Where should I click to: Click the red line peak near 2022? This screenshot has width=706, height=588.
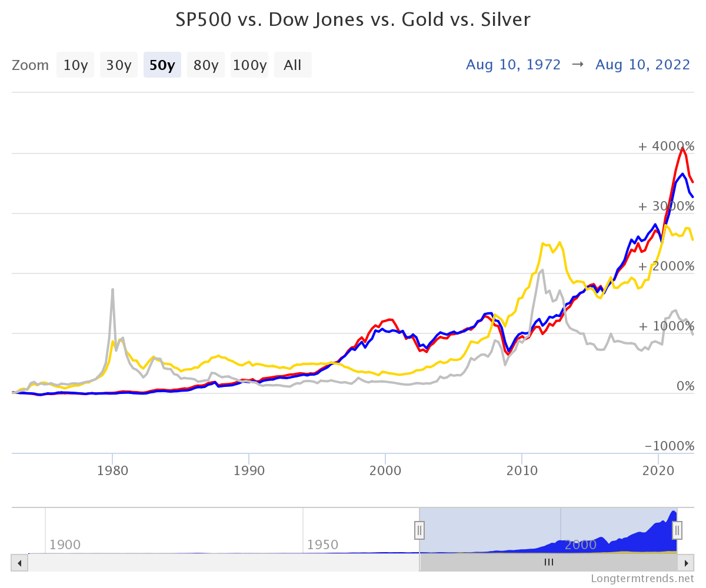(682, 148)
